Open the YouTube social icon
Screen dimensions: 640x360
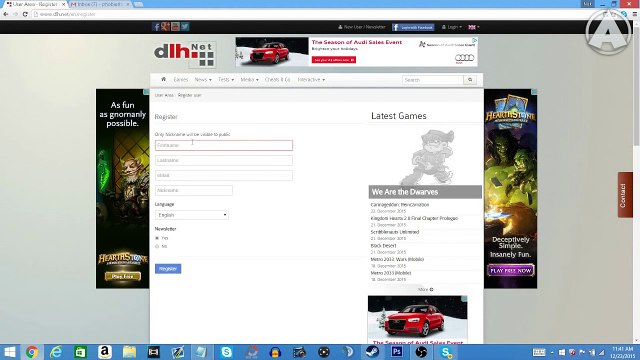click(175, 27)
